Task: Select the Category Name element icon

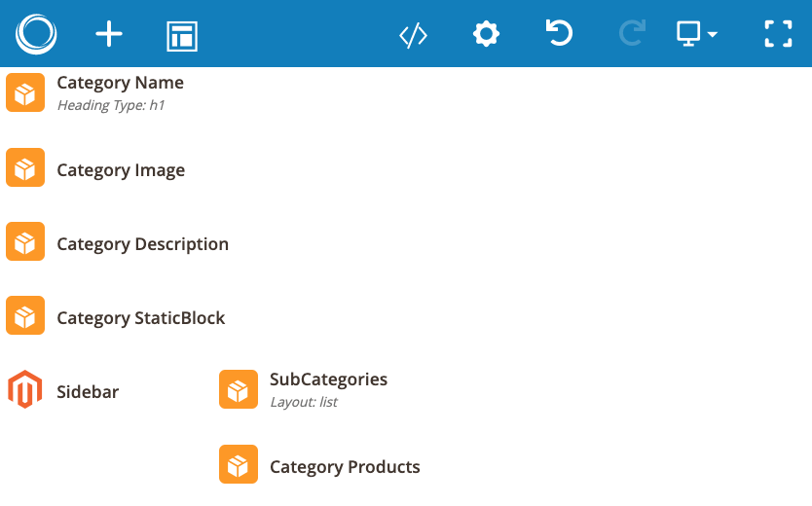Action: coord(25,92)
